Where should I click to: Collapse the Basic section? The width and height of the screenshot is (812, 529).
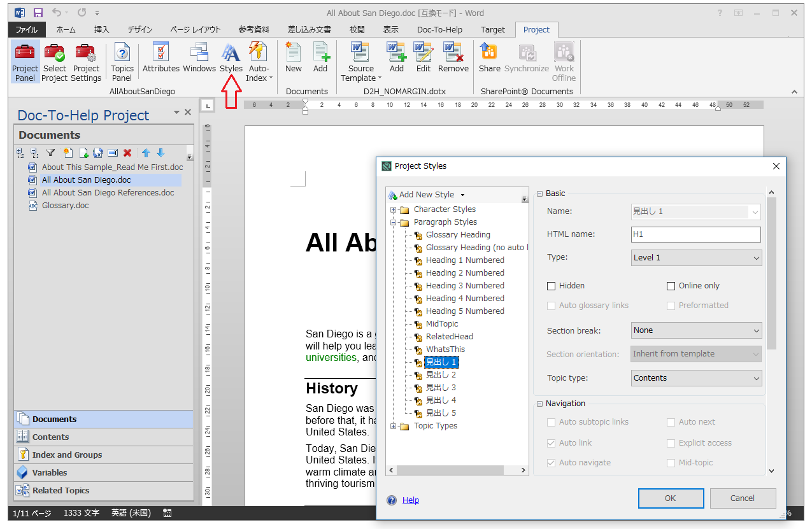tap(539, 194)
